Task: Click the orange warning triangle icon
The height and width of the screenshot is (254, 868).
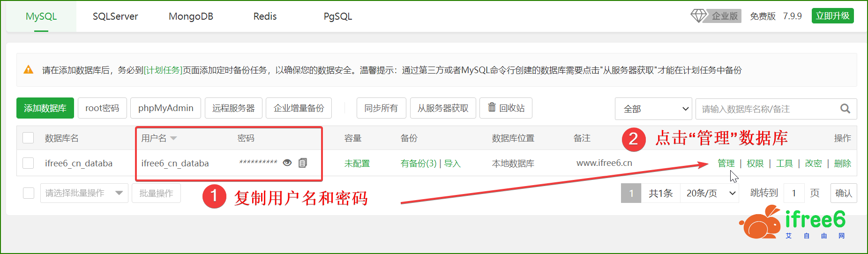Action: tap(29, 70)
